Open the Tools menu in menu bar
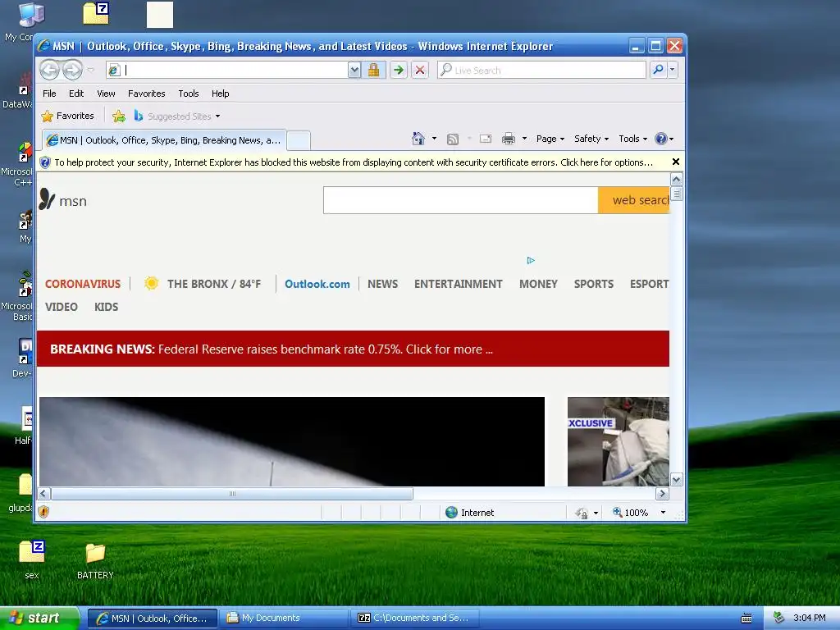 [x=189, y=94]
